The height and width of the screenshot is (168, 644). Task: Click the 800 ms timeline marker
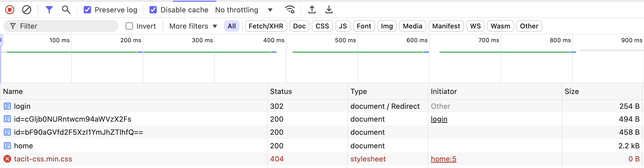(560, 40)
